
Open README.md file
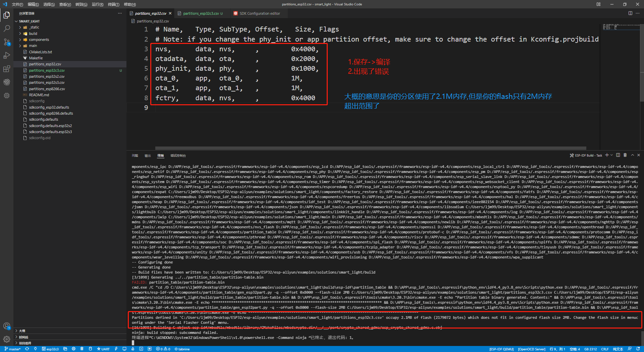coord(39,95)
